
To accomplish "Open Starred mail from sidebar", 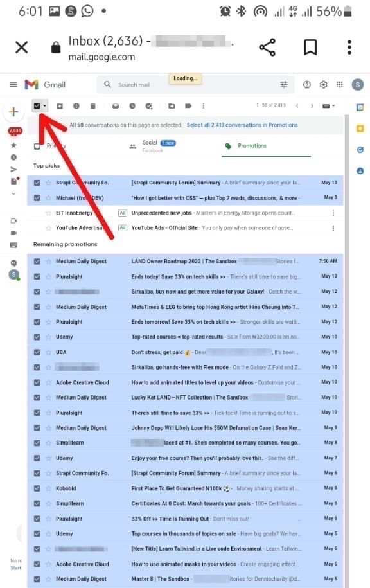I will click(14, 145).
